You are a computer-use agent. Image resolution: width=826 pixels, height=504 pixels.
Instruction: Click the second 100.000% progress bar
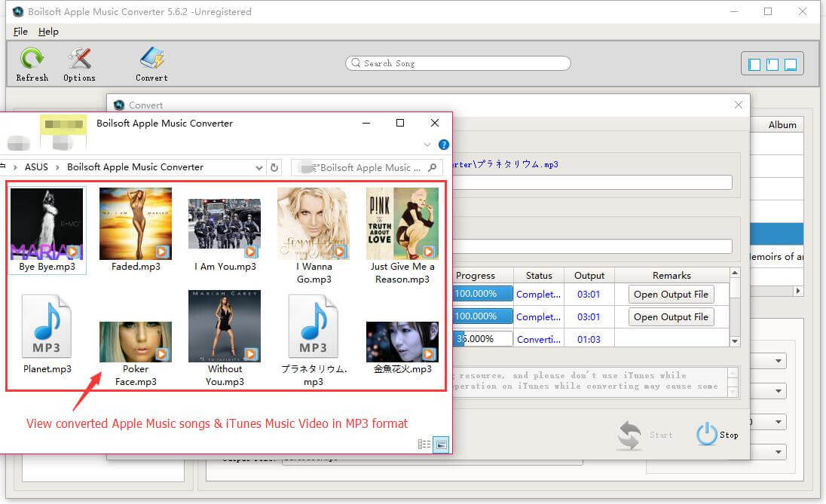482,316
